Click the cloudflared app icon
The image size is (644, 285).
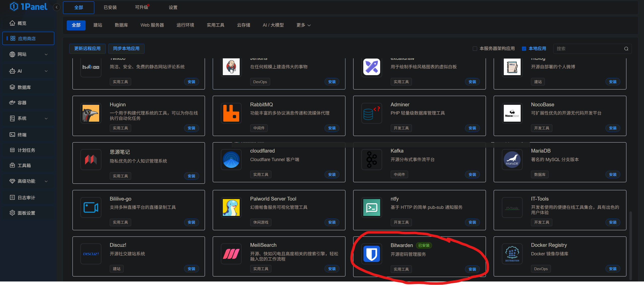click(231, 160)
